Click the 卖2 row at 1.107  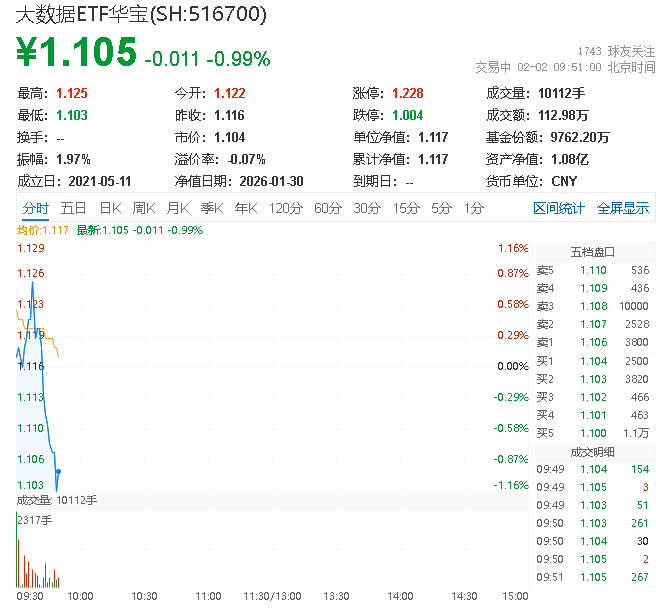pyautogui.click(x=592, y=324)
